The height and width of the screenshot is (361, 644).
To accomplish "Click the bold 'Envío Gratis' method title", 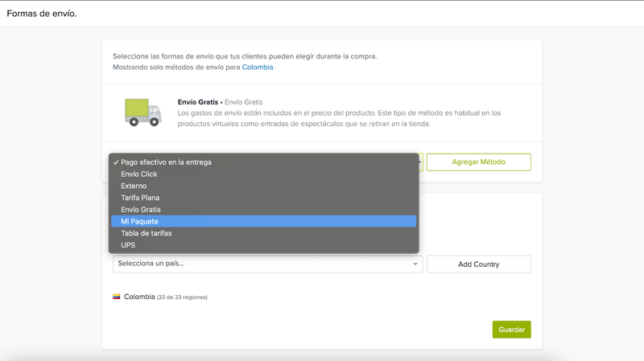I will [x=198, y=102].
